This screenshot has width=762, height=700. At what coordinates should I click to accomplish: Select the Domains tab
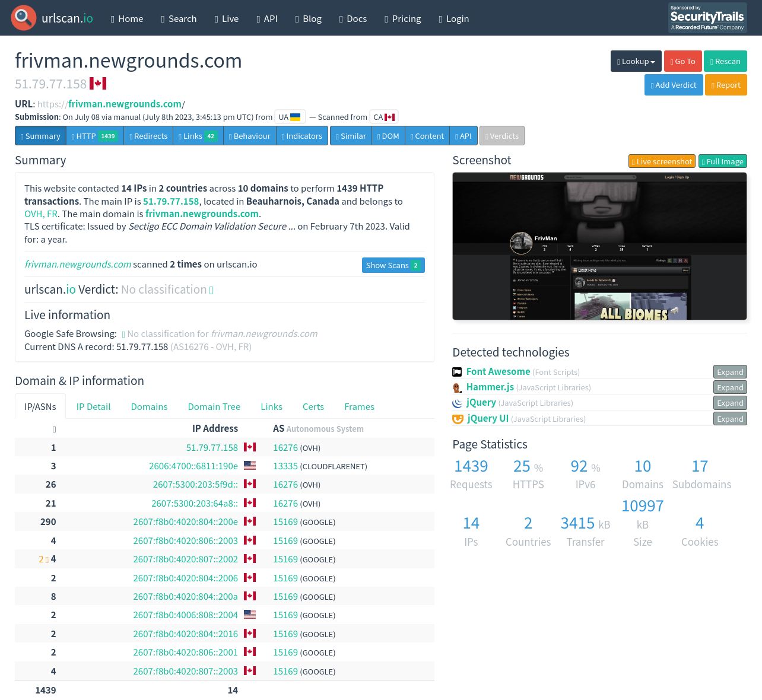click(x=149, y=406)
